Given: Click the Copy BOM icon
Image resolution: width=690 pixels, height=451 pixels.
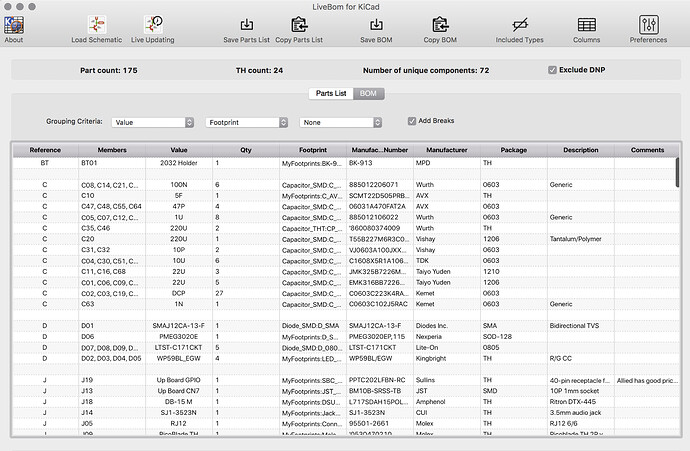Looking at the screenshot, I should 440,25.
